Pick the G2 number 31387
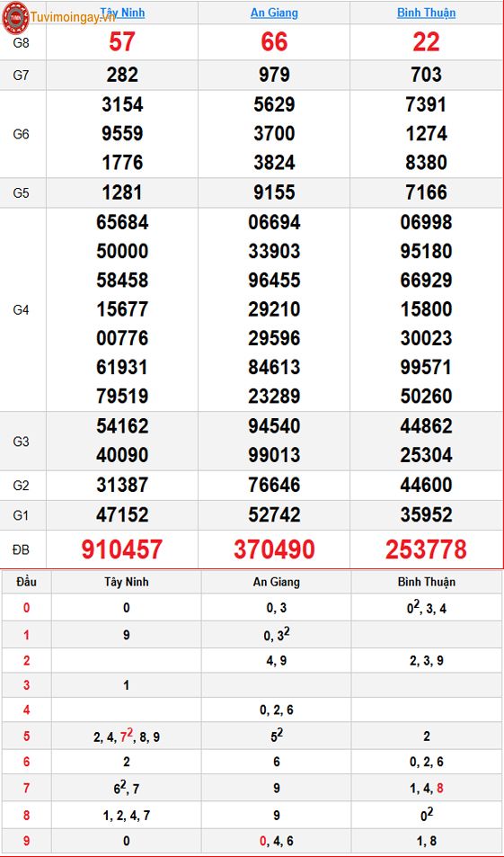 tap(122, 485)
